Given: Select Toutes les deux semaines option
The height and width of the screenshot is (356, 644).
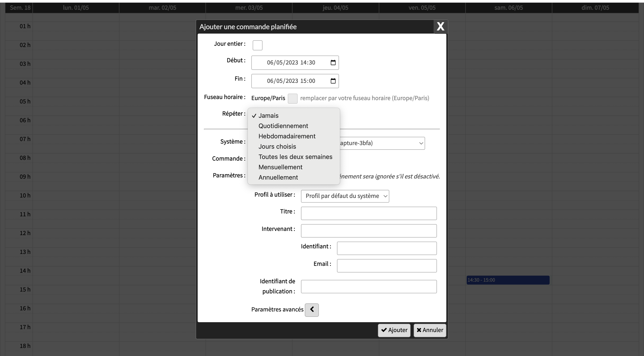Looking at the screenshot, I should pyautogui.click(x=295, y=157).
